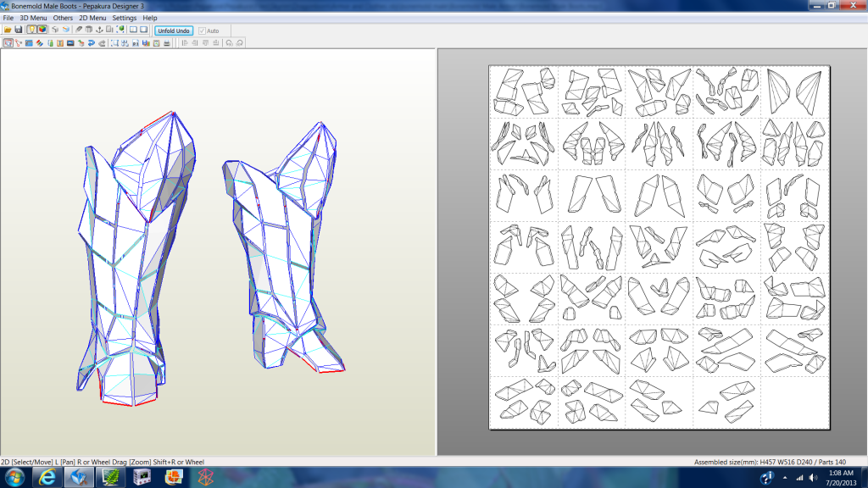Click the assembled size text in status bar
The image size is (868, 488).
[770, 462]
